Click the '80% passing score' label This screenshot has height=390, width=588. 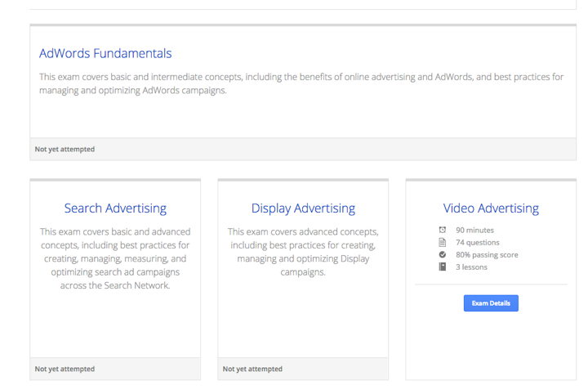[x=487, y=255]
